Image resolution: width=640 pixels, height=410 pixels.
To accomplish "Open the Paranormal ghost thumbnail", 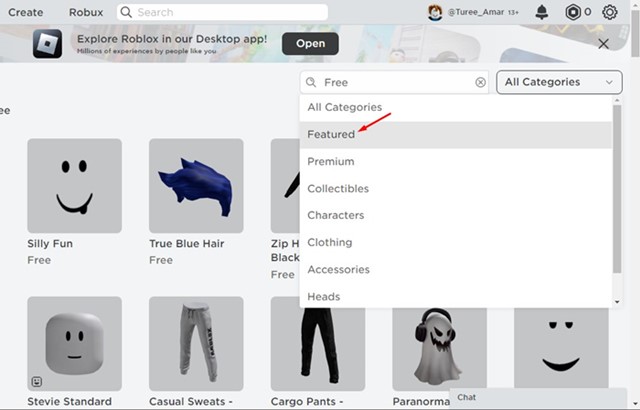I will 440,349.
